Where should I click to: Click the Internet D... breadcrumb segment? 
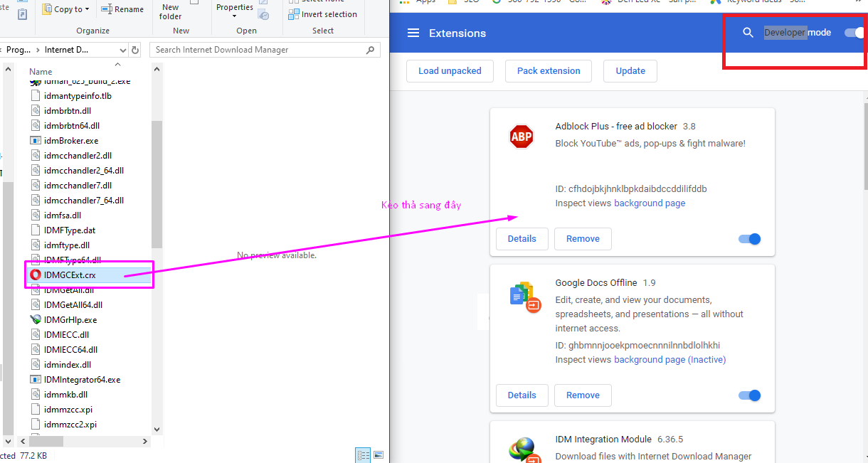coord(67,50)
